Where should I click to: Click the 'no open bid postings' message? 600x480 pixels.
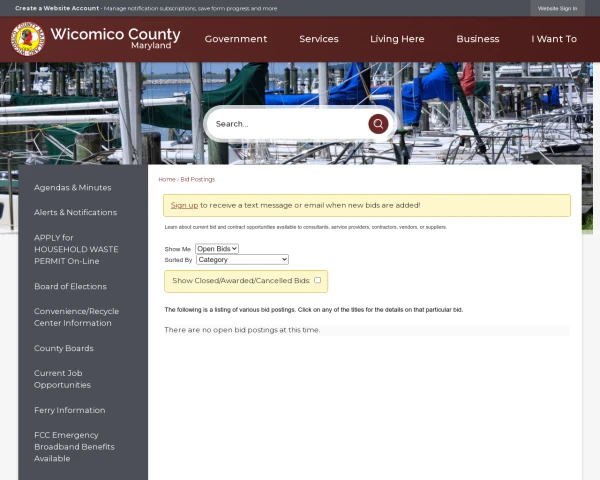click(x=242, y=330)
